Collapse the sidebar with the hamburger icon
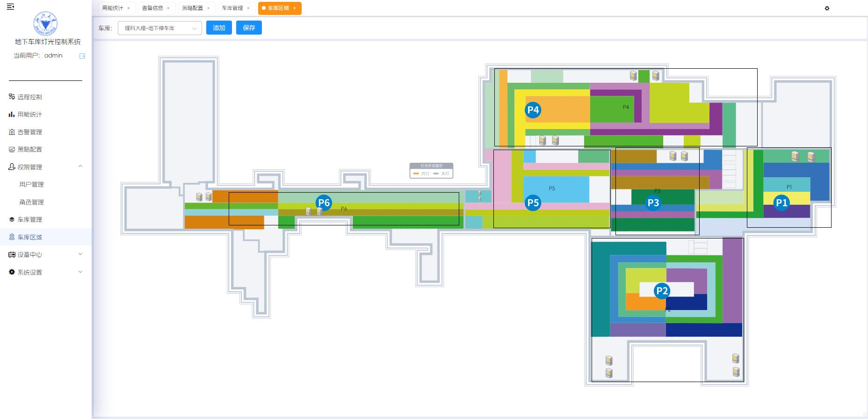The width and height of the screenshot is (868, 419). coord(10,7)
